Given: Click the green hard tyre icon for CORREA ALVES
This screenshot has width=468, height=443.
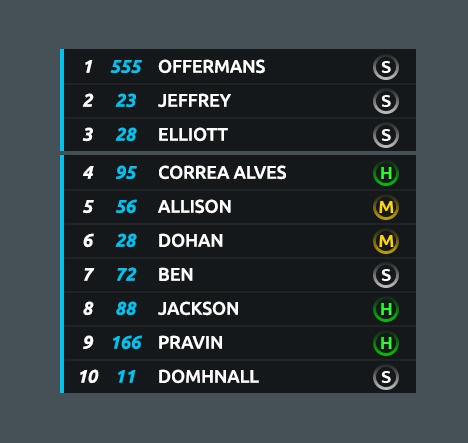Looking at the screenshot, I should tap(386, 173).
